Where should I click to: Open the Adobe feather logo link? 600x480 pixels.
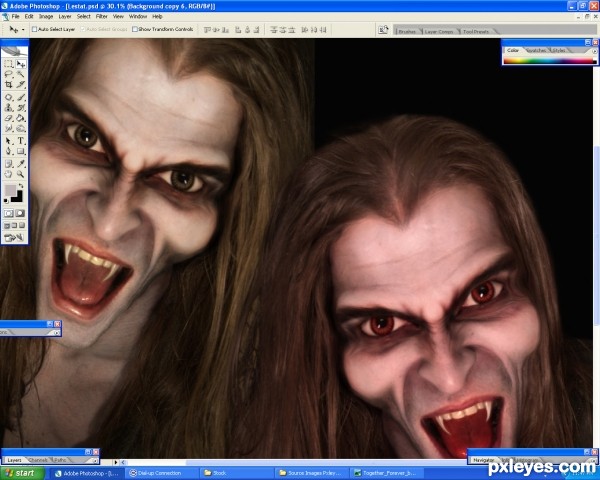coord(15,51)
